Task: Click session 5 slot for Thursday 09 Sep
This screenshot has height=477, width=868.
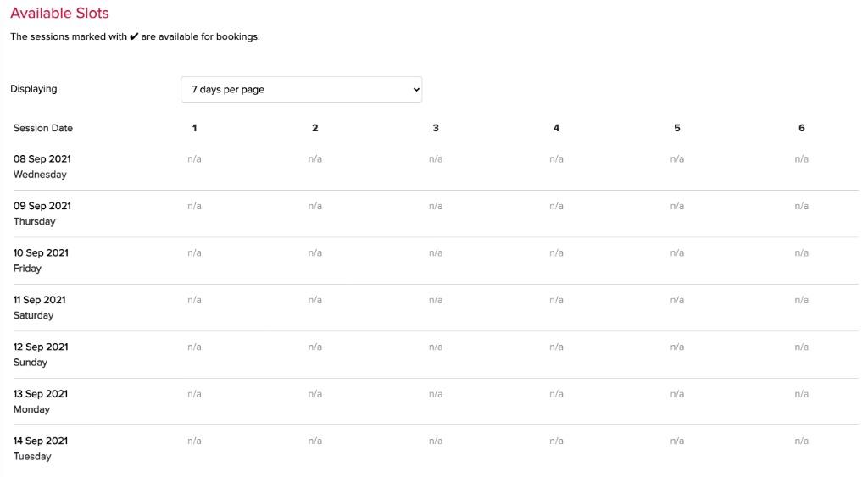Action: tap(677, 206)
